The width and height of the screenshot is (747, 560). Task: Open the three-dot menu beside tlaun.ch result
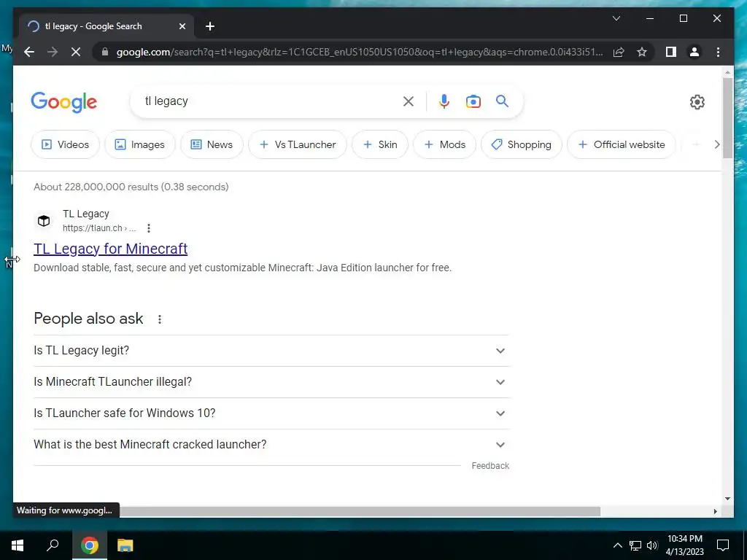click(149, 228)
